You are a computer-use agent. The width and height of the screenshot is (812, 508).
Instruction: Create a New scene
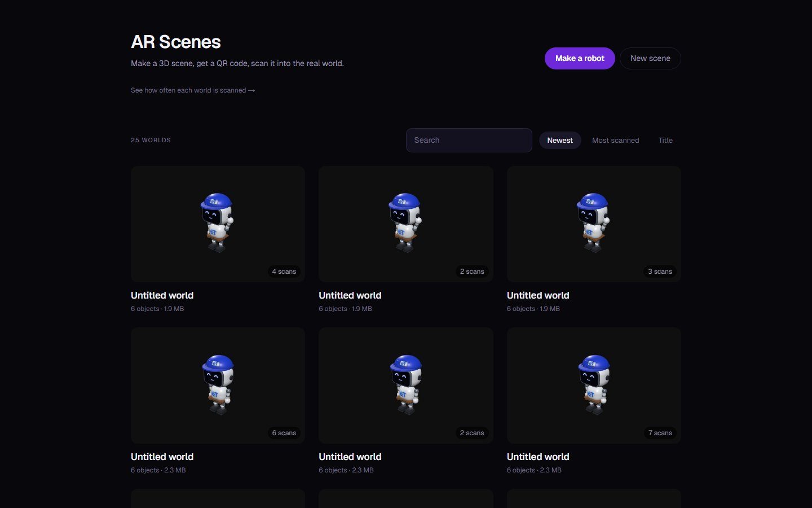(x=650, y=58)
